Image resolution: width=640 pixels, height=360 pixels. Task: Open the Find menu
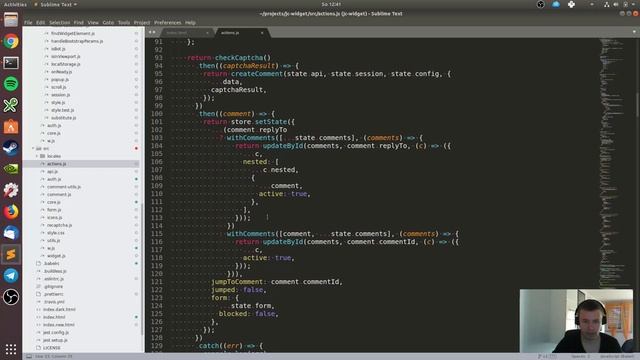[79, 22]
